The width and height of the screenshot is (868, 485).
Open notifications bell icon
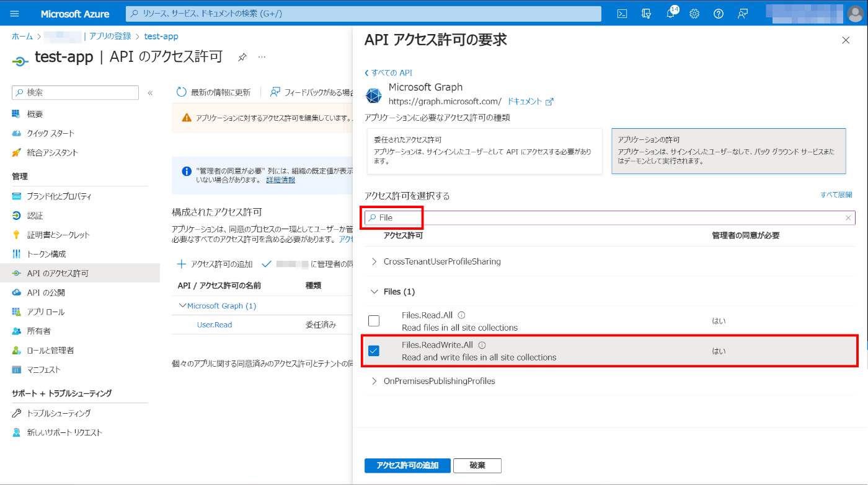[x=670, y=14]
